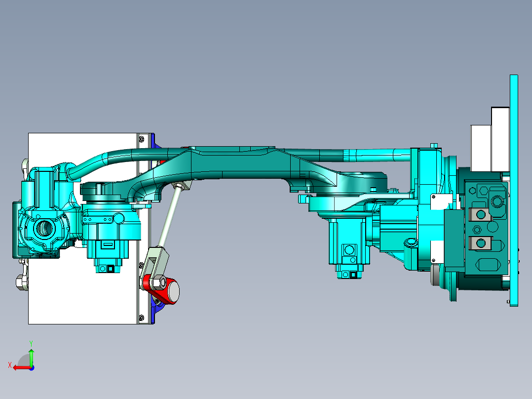Select the upper white block beside right plate
Viewport: 532px width, 399px height.
(500, 139)
